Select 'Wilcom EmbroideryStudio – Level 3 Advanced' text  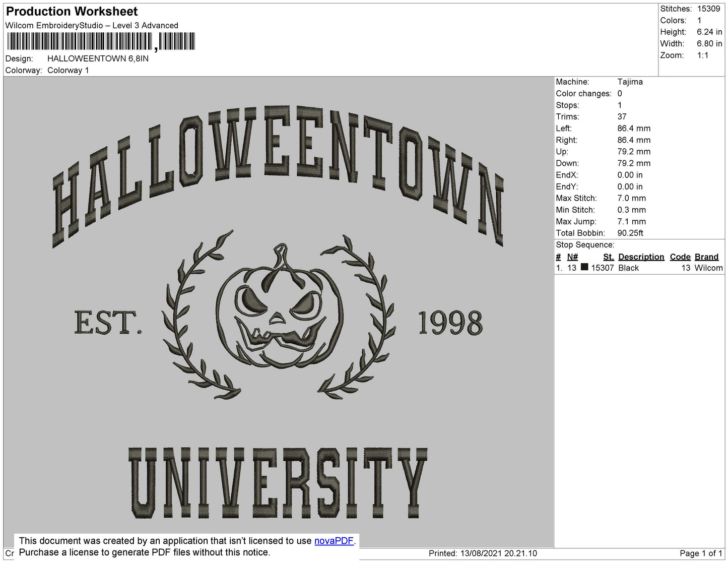point(92,26)
